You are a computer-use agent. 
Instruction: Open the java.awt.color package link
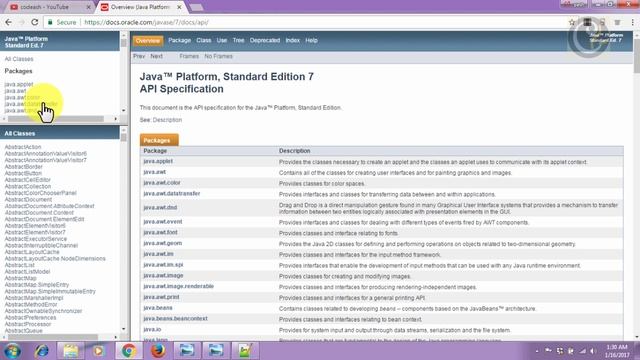pos(162,183)
